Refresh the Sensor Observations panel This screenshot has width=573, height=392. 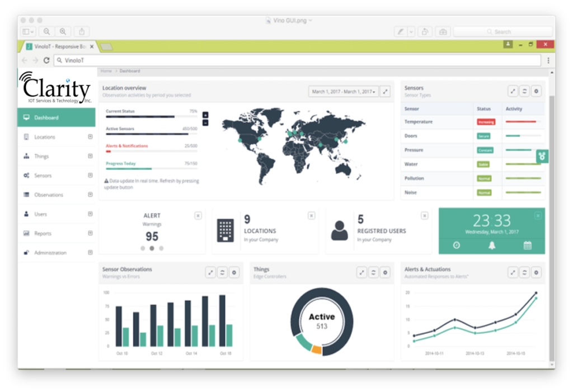(223, 272)
